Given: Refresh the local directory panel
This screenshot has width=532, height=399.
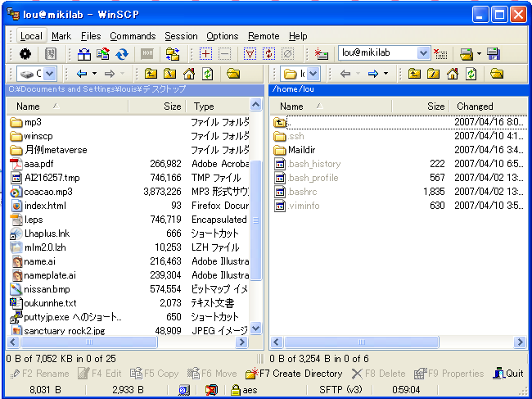Looking at the screenshot, I should coord(207,74).
